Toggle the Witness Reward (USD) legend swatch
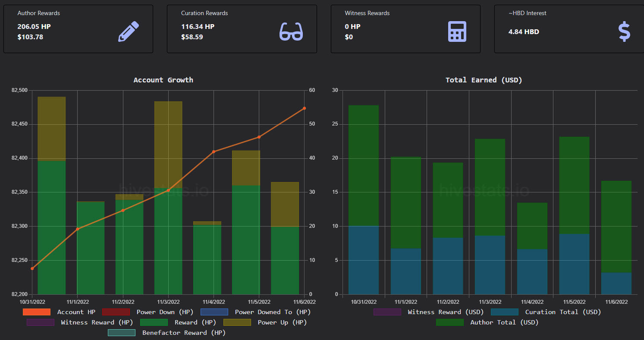Viewport: 644px width, 340px height. [387, 312]
